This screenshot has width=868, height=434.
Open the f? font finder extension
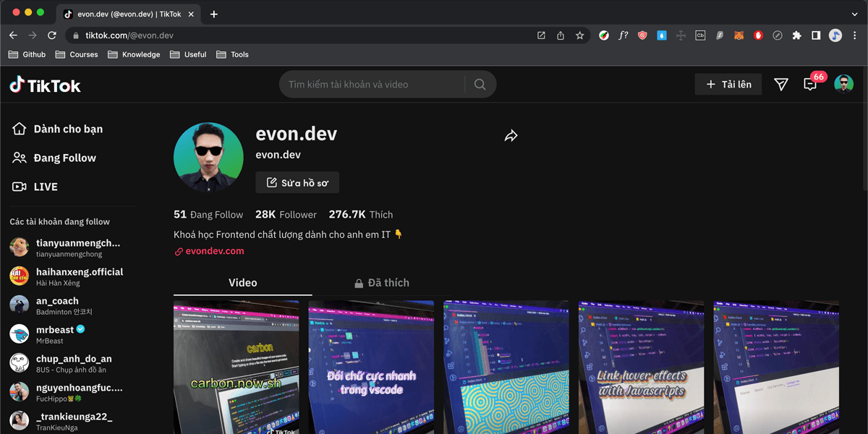624,35
